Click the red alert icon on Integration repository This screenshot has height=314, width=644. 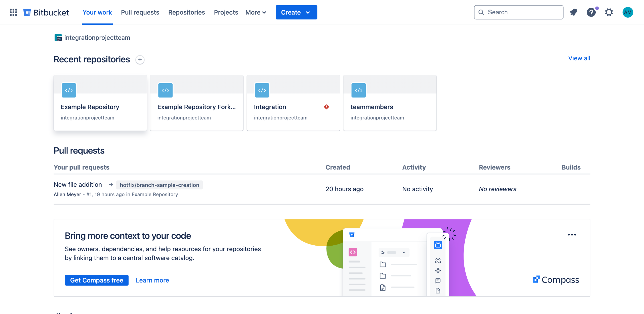click(x=326, y=107)
